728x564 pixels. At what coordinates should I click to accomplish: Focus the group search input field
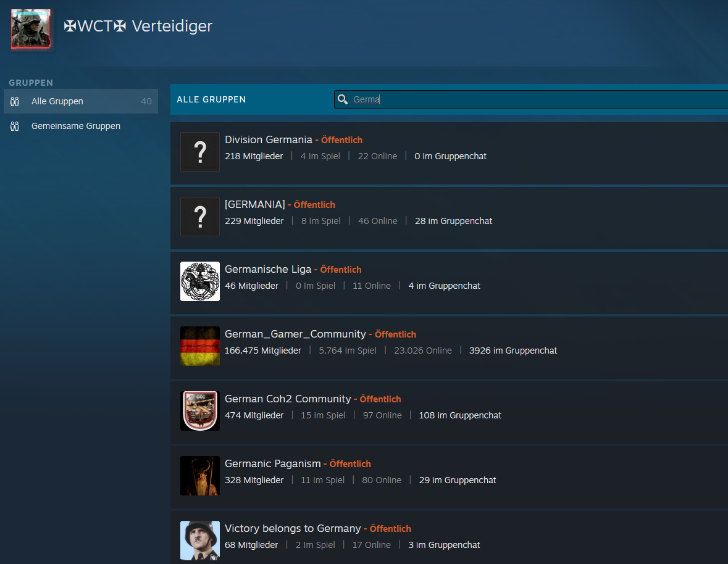pos(531,99)
